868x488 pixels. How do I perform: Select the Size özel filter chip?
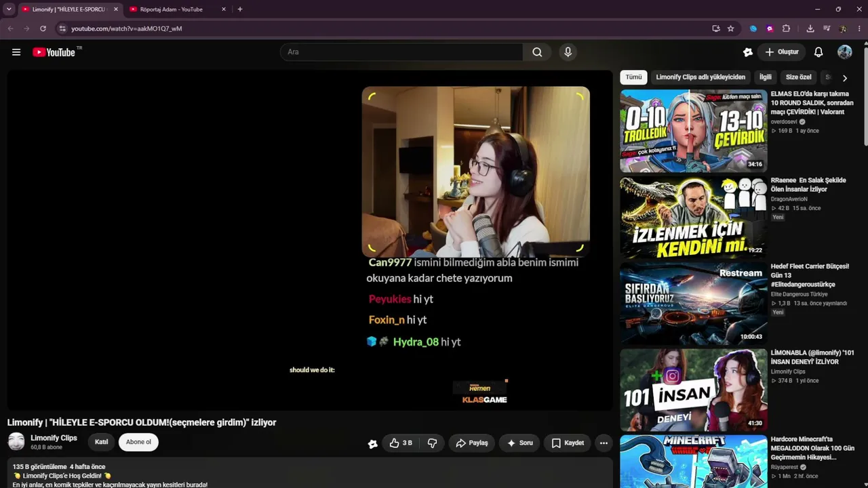(x=798, y=77)
